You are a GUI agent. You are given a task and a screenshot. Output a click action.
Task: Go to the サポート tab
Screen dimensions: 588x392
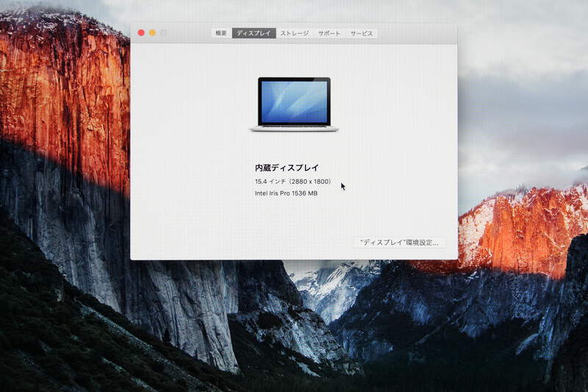329,33
